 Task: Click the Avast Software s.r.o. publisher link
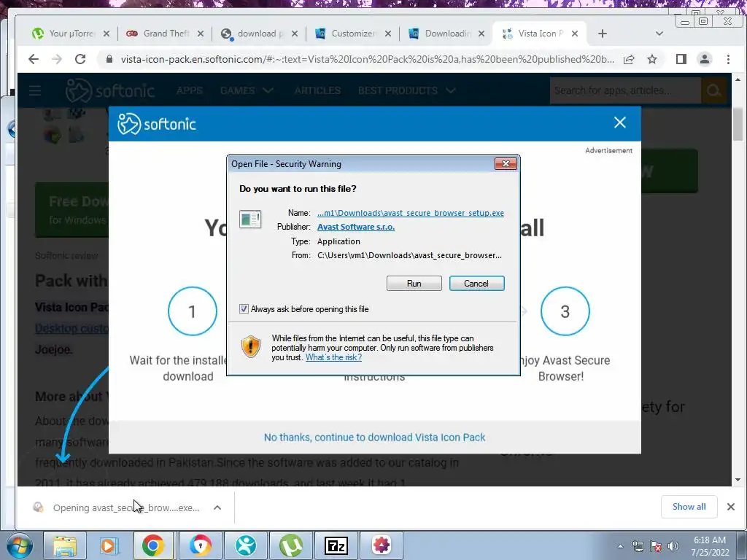point(356,227)
